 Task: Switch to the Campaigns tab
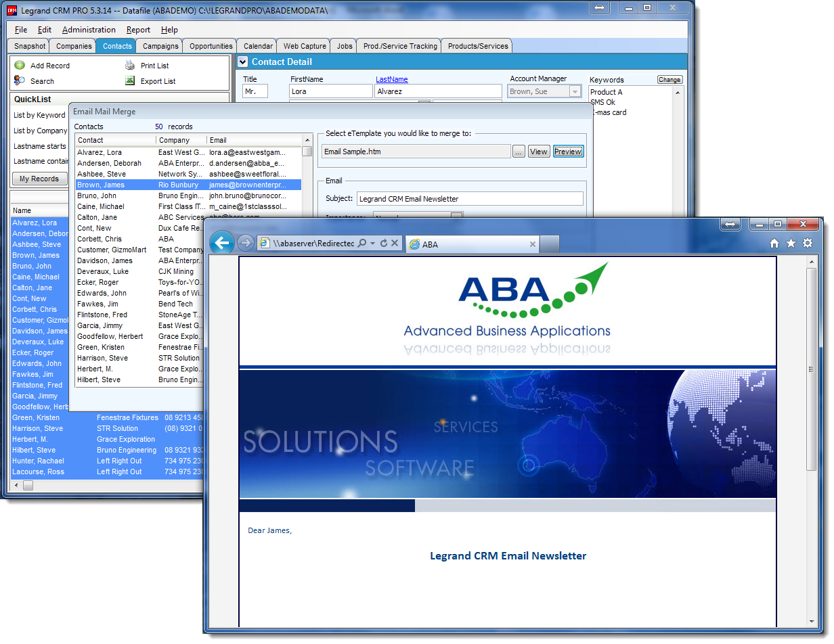coord(160,46)
